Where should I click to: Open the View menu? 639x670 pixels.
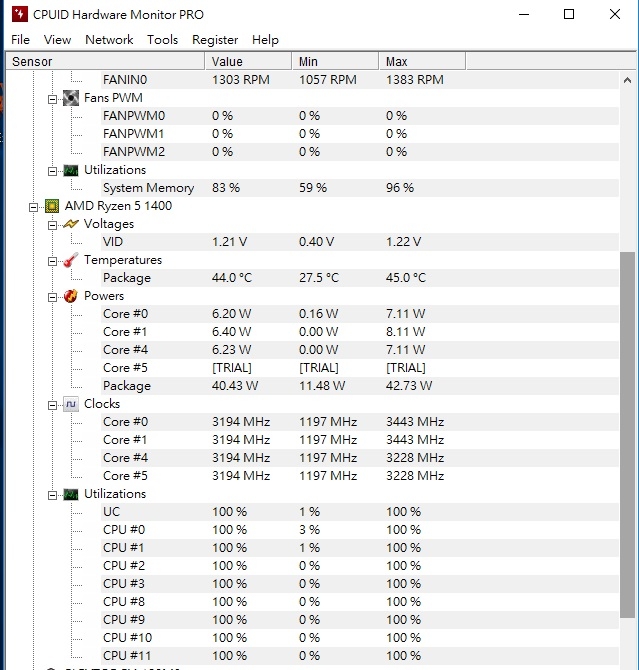pos(57,40)
